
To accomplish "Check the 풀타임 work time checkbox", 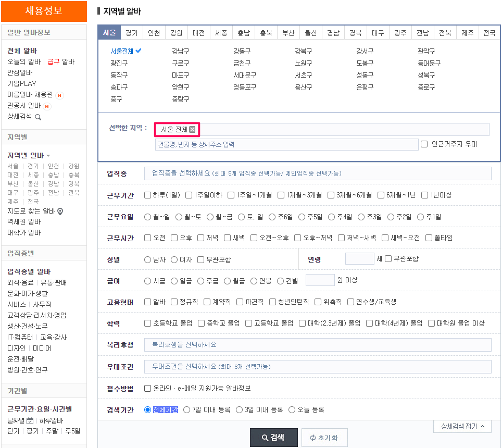I will click(x=429, y=238).
